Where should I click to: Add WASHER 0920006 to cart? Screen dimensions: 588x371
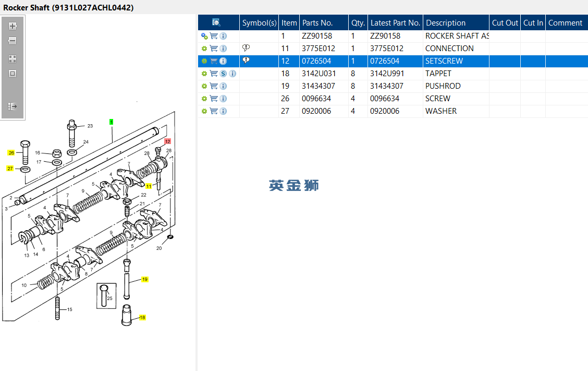point(214,111)
